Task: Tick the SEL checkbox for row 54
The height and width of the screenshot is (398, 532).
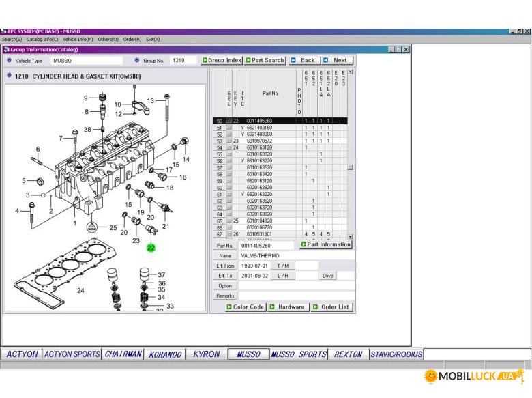Action: click(229, 147)
